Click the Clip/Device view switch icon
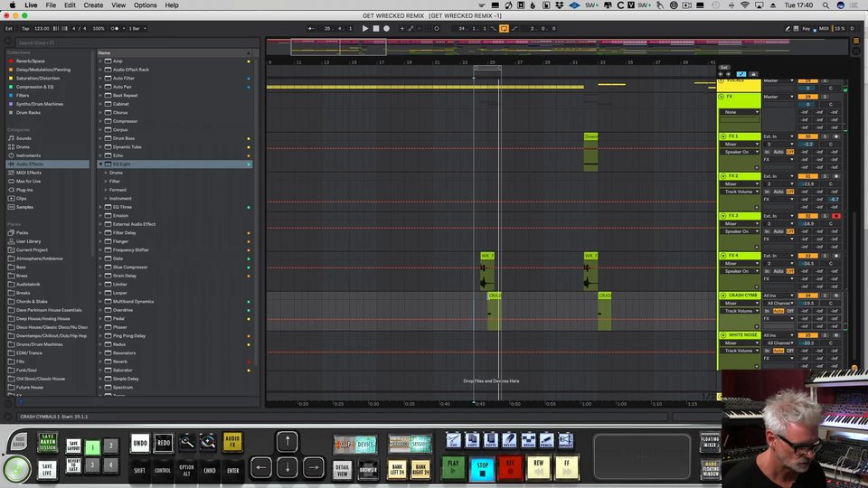This screenshot has height=488, width=868. 355,445
